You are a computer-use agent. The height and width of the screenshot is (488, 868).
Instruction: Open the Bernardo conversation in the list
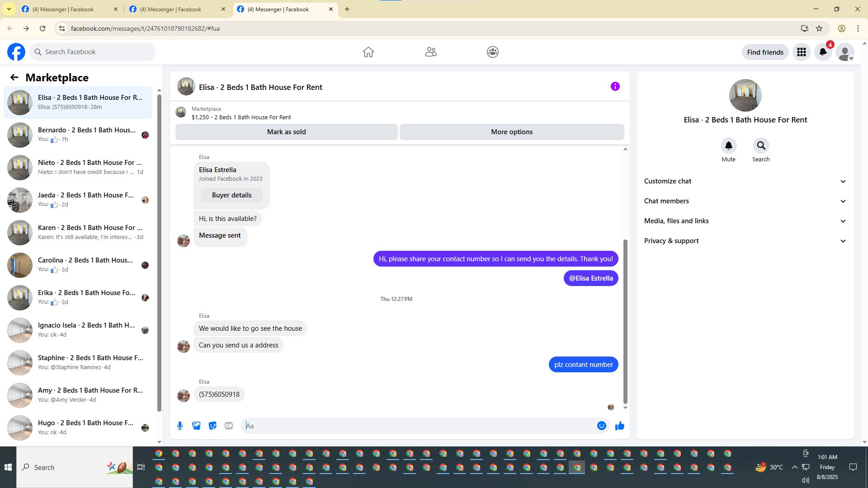tap(86, 135)
